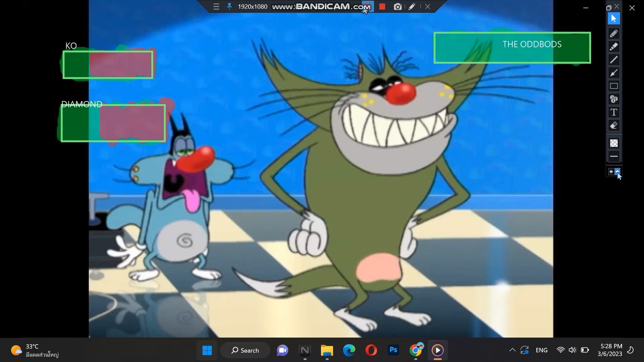The image size is (644, 362).
Task: Undo the last drawing stroke
Action: click(x=611, y=172)
